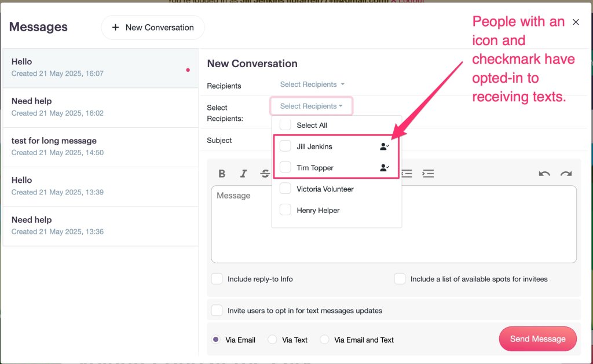Click the increase indent icon

428,174
